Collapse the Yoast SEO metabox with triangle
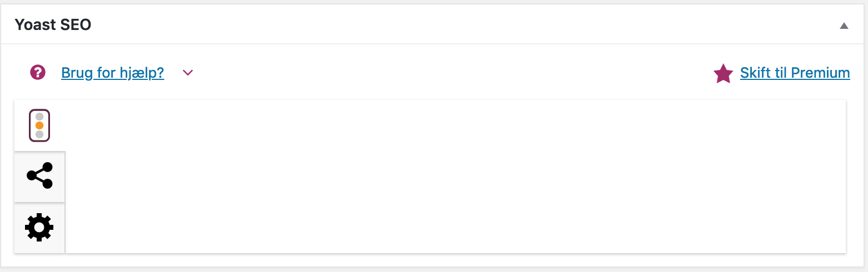Viewport: 868px width, 272px height. click(844, 26)
